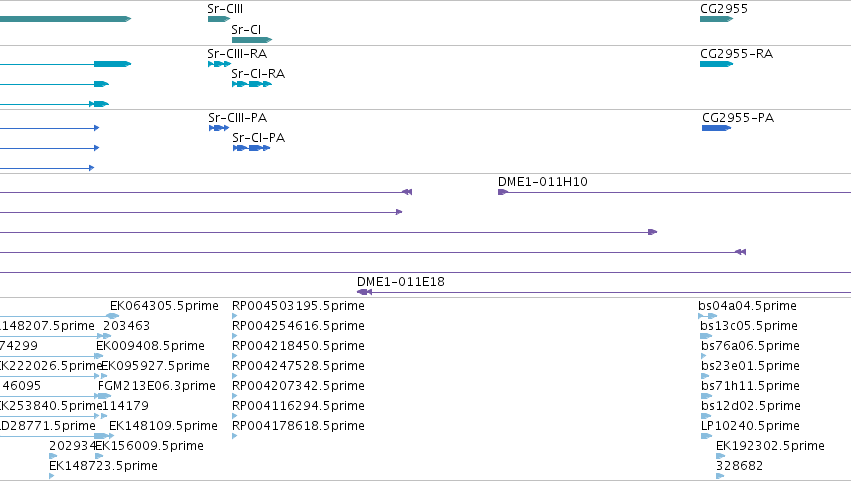Screen dimensions: 851x481
Task: Click the DME1-011E18 clone label
Action: pos(401,282)
